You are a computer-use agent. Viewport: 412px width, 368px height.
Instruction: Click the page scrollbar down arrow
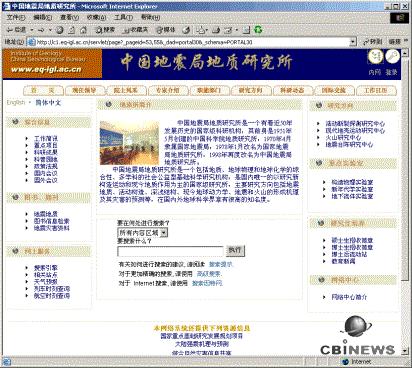(405, 351)
